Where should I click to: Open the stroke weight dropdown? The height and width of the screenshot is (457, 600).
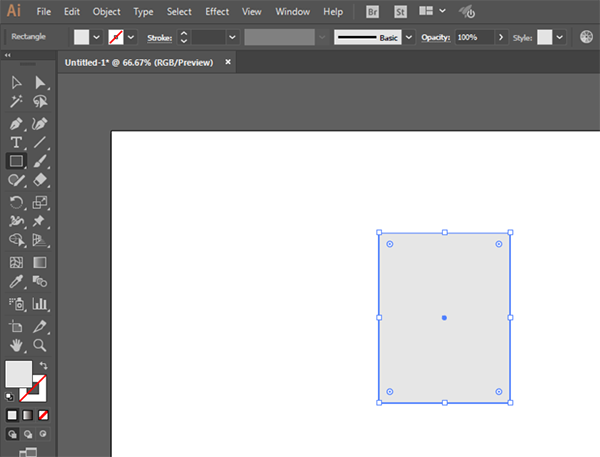(232, 37)
